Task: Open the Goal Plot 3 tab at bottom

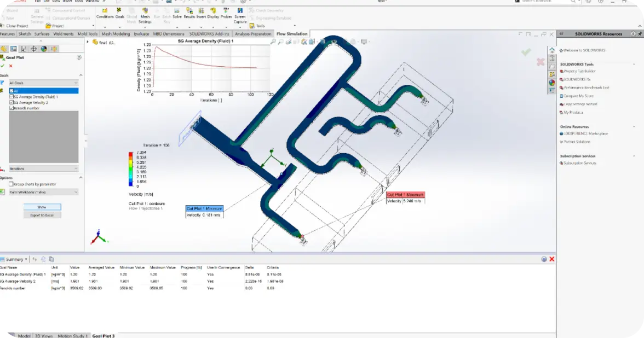Action: click(x=102, y=336)
